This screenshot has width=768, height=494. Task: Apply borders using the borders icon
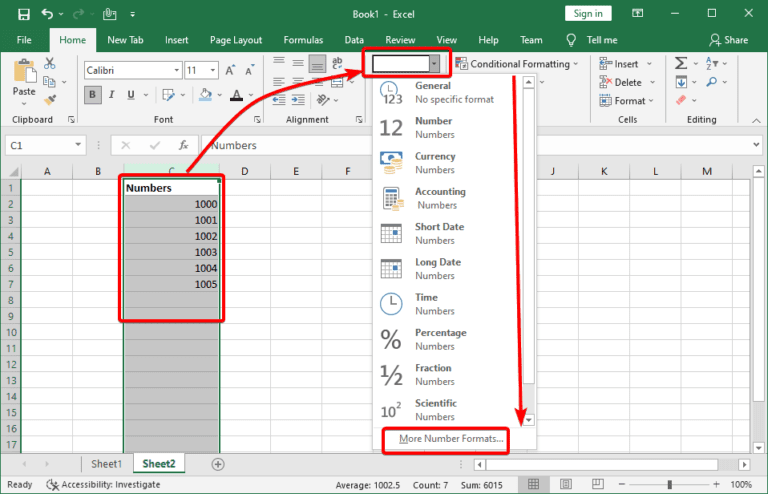pyautogui.click(x=168, y=95)
